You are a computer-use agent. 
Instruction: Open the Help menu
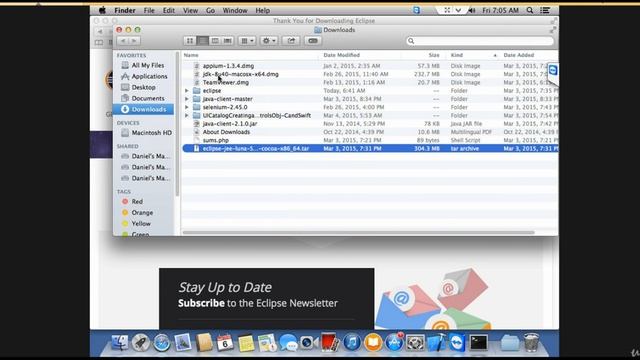tap(262, 11)
